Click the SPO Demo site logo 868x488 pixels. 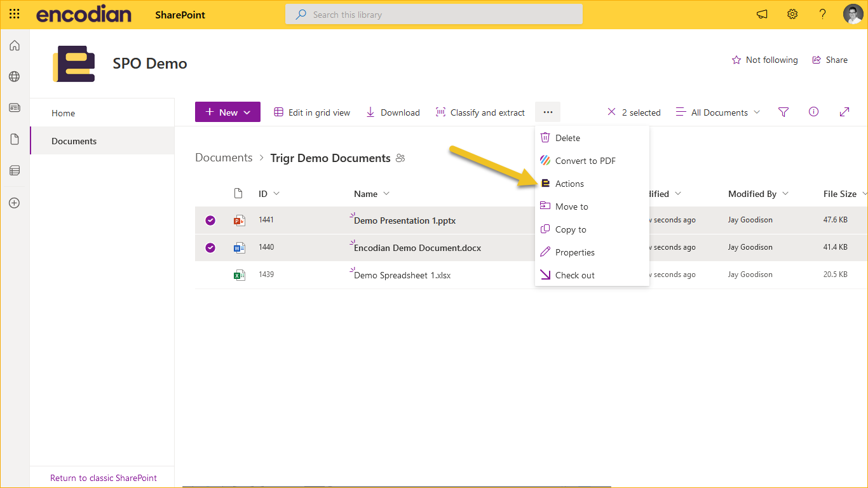click(x=74, y=64)
